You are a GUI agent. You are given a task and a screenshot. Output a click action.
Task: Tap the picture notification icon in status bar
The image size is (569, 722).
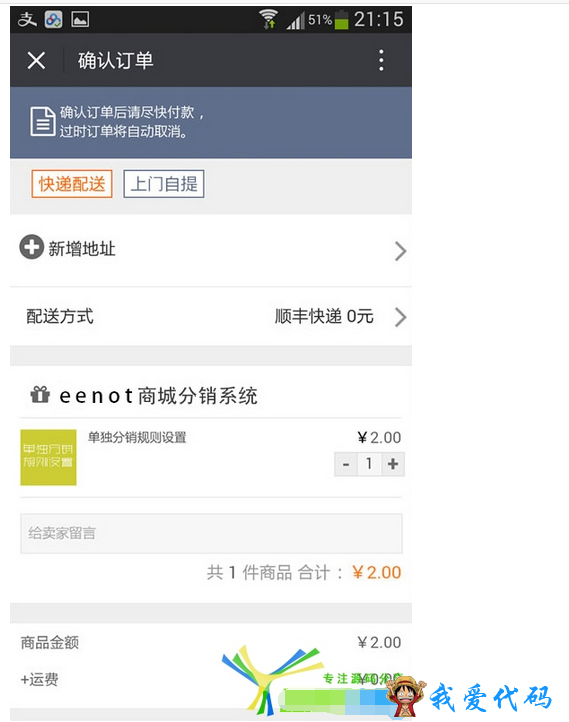(80, 19)
